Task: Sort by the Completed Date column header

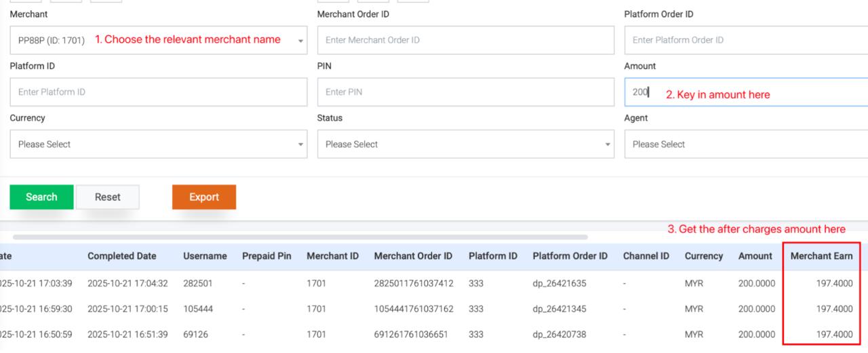Action: point(121,256)
